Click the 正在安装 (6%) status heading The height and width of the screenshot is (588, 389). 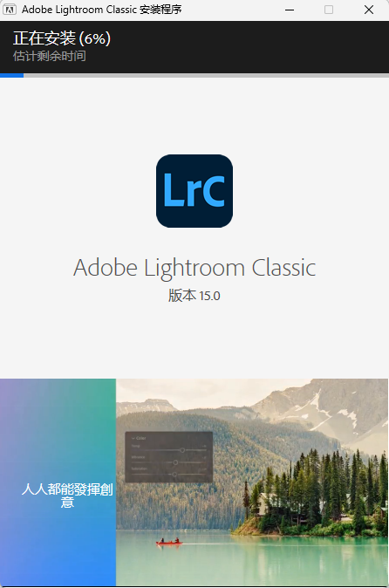click(x=62, y=38)
